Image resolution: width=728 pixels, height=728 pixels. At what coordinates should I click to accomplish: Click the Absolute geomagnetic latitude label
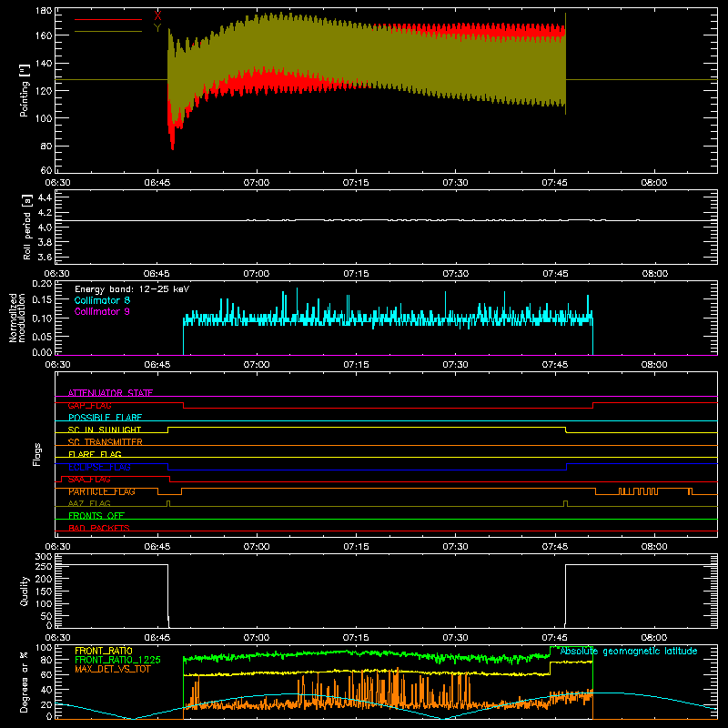[x=629, y=652]
